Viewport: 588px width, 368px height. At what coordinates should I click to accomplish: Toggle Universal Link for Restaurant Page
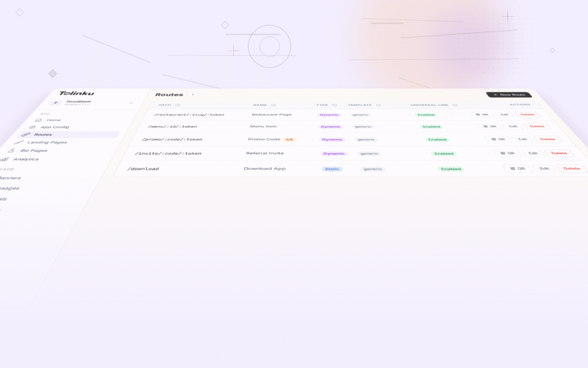click(x=425, y=114)
